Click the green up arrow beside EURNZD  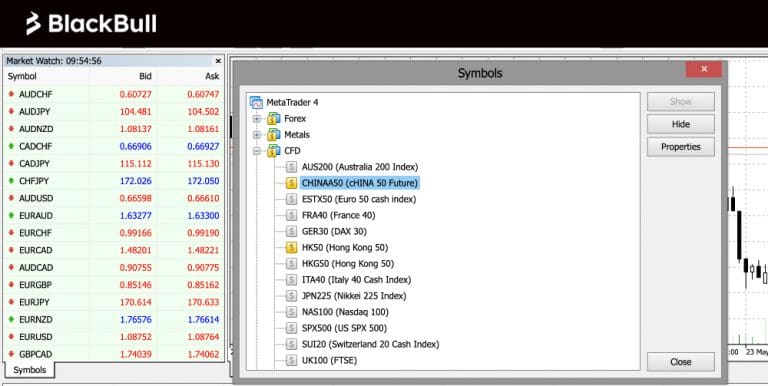point(11,319)
